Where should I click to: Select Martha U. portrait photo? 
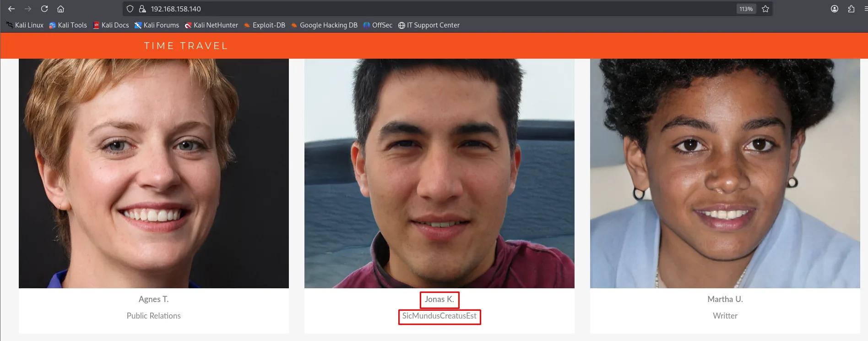tap(725, 173)
